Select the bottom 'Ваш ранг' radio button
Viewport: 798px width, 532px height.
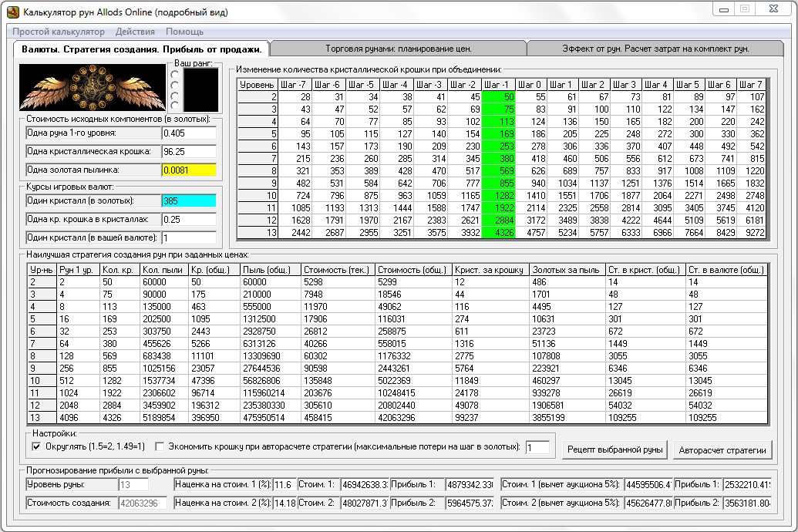coord(176,106)
